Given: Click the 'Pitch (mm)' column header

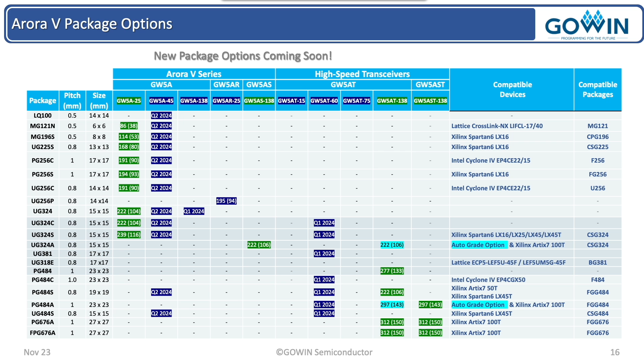Looking at the screenshot, I should click(x=72, y=100).
